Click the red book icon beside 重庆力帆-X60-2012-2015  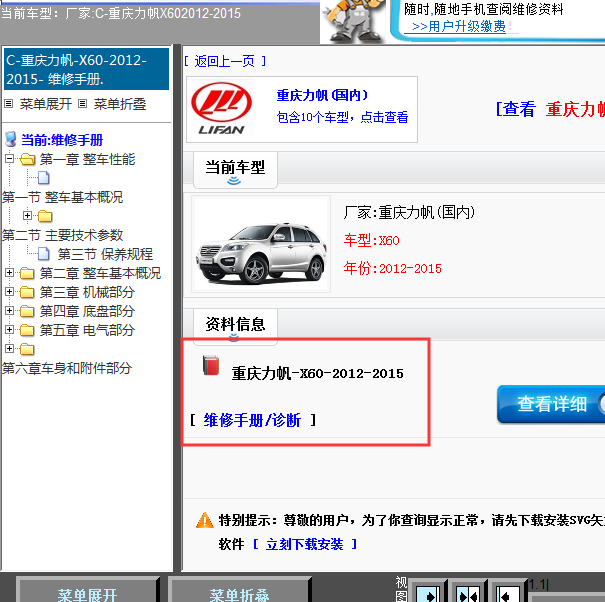[211, 365]
